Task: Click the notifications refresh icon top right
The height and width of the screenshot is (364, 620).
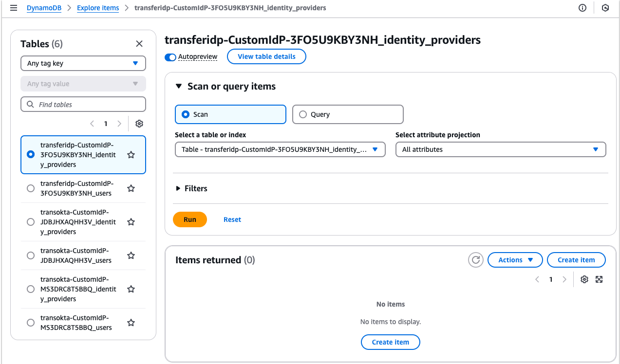Action: pyautogui.click(x=605, y=8)
